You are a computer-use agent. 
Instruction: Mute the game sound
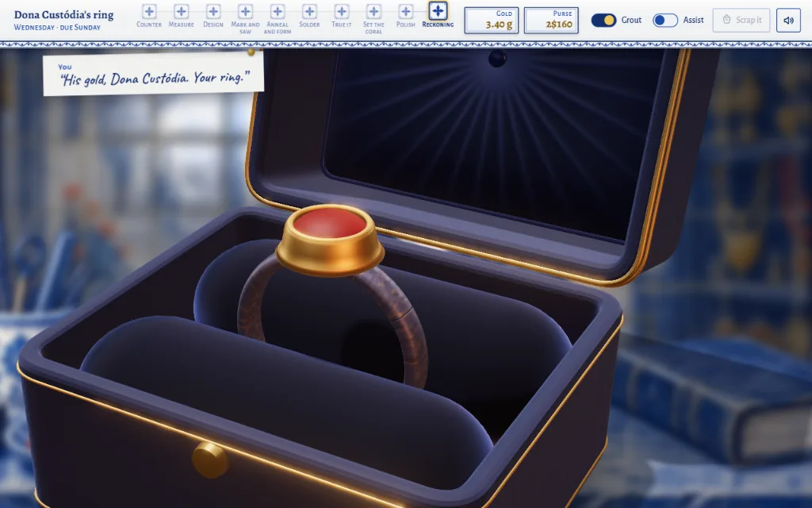pos(789,20)
